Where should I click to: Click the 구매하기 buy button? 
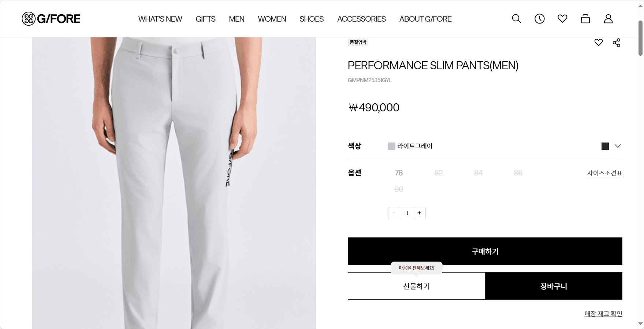point(485,251)
